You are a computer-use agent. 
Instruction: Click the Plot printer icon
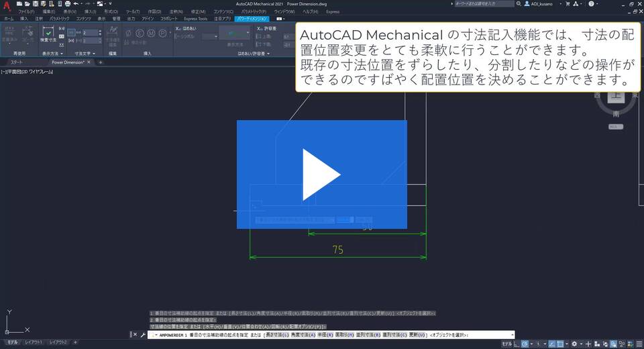[x=67, y=4]
